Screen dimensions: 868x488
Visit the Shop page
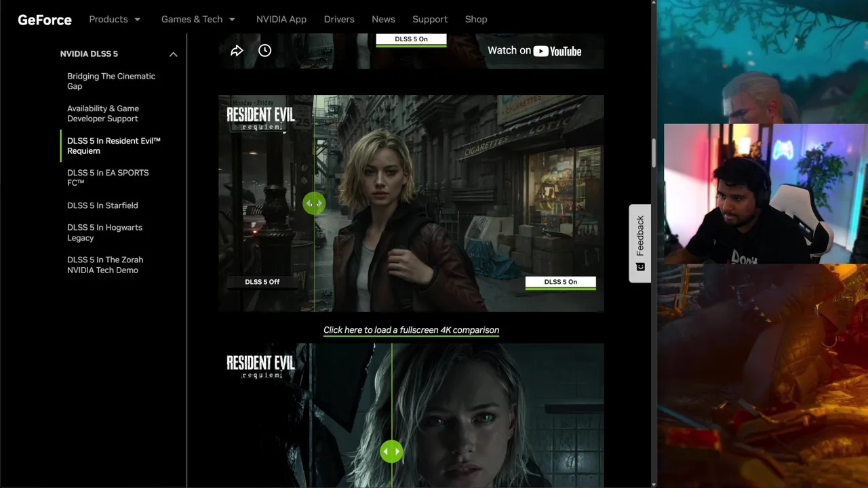pos(476,19)
